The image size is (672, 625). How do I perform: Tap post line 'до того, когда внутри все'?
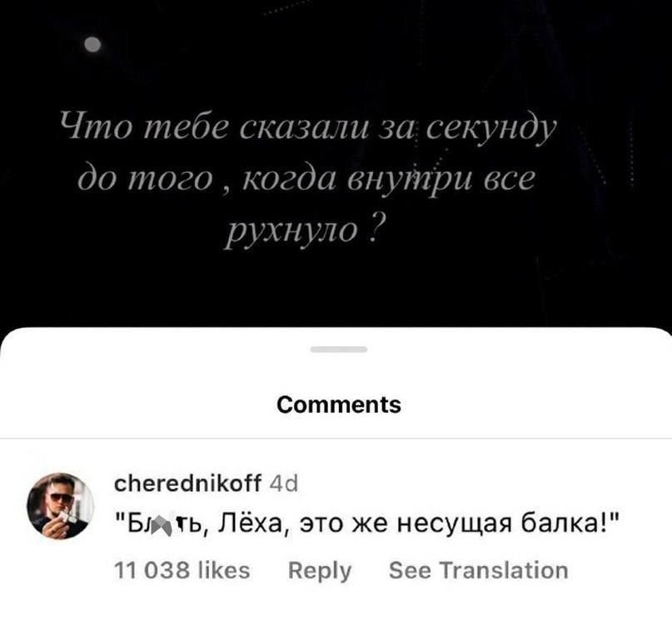pyautogui.click(x=306, y=178)
